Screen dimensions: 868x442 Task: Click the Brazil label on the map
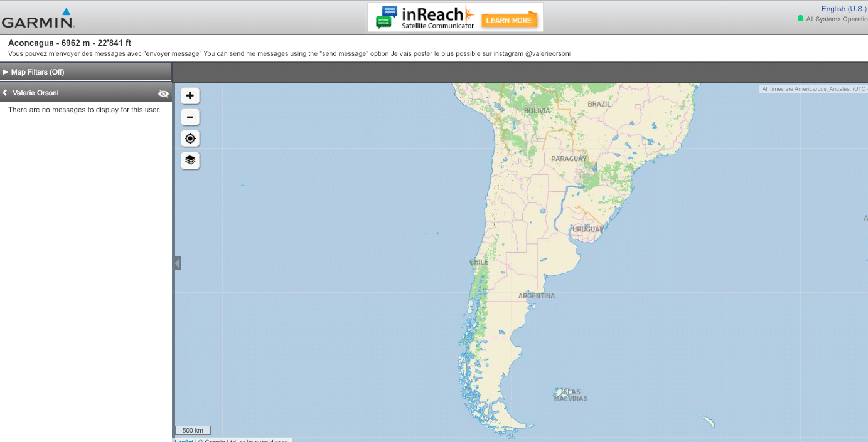point(599,104)
